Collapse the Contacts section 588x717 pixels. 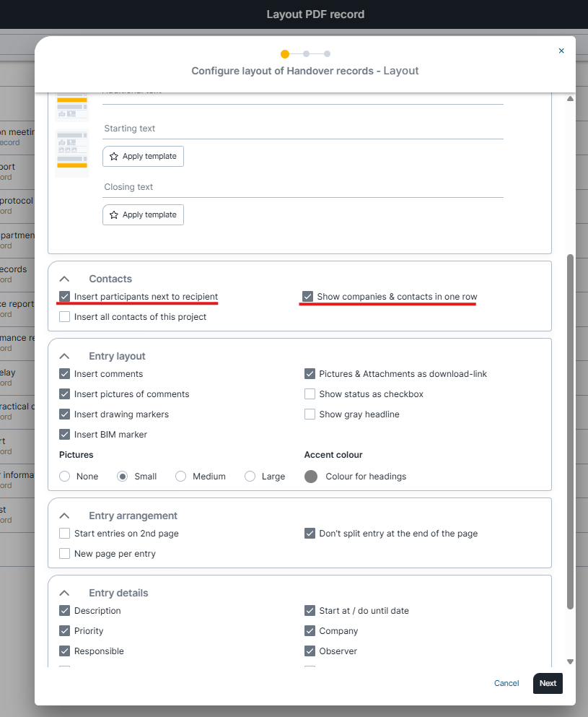point(64,279)
